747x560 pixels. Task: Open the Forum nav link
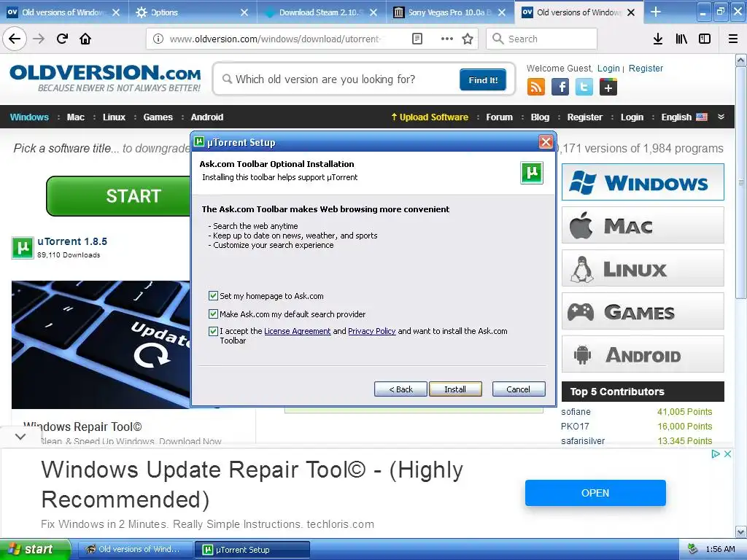coord(499,117)
